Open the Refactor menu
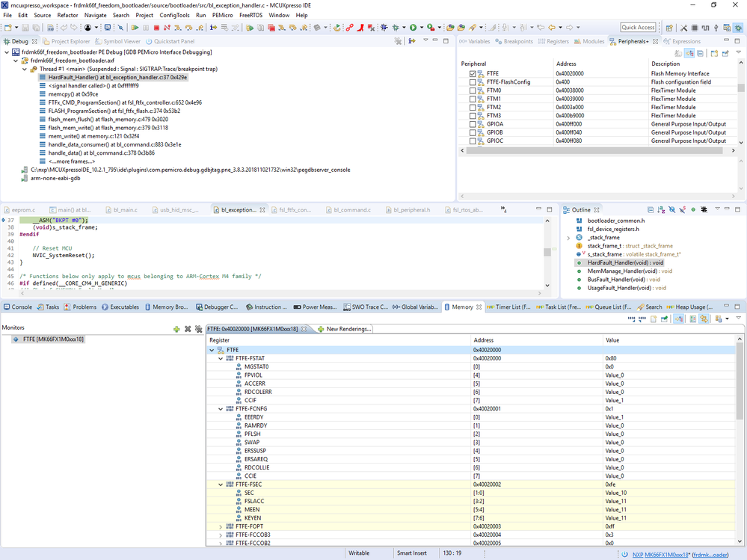This screenshot has height=560, width=747. point(67,15)
